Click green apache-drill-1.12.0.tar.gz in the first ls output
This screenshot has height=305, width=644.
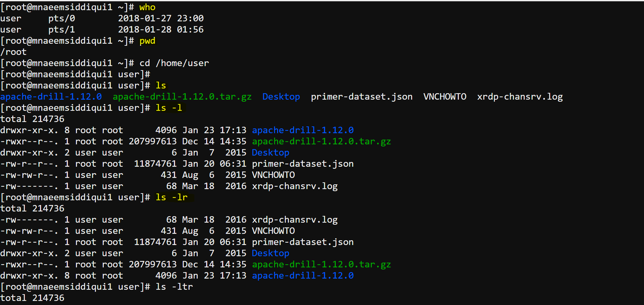point(182,97)
